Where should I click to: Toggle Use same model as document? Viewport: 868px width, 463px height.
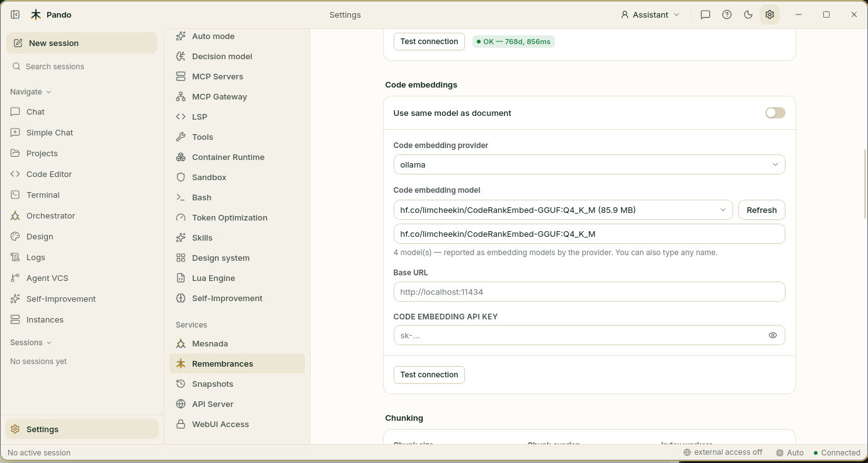[775, 113]
